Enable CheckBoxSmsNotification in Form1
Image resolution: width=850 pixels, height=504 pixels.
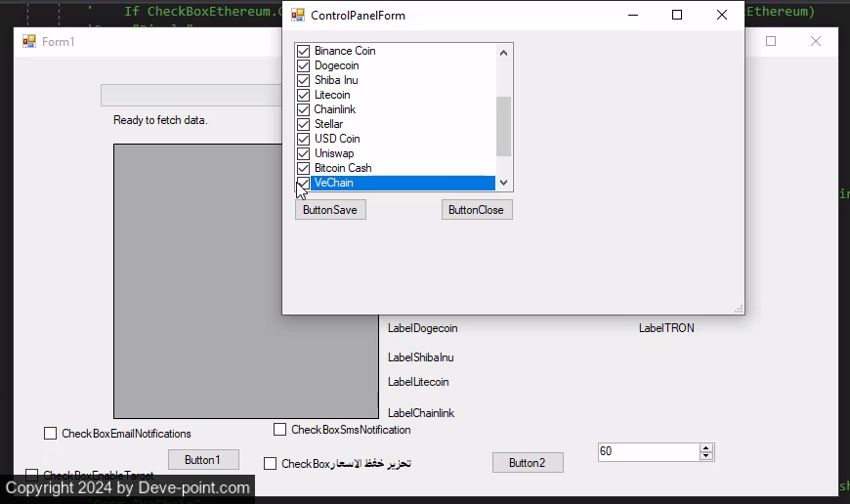click(279, 429)
